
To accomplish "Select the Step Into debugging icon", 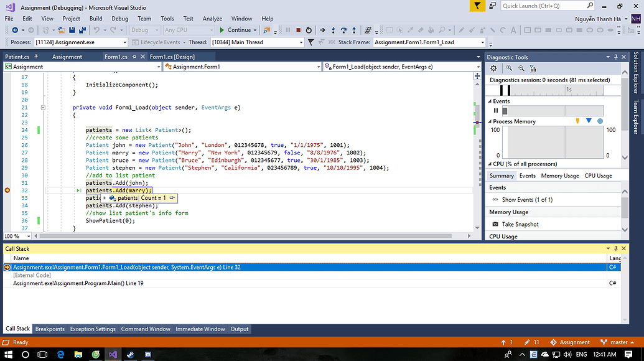I will pos(334,29).
